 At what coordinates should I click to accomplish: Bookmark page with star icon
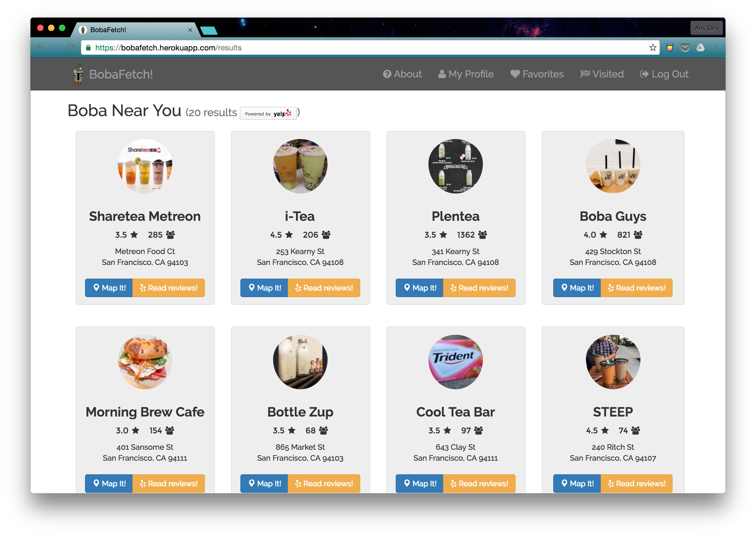click(x=652, y=48)
